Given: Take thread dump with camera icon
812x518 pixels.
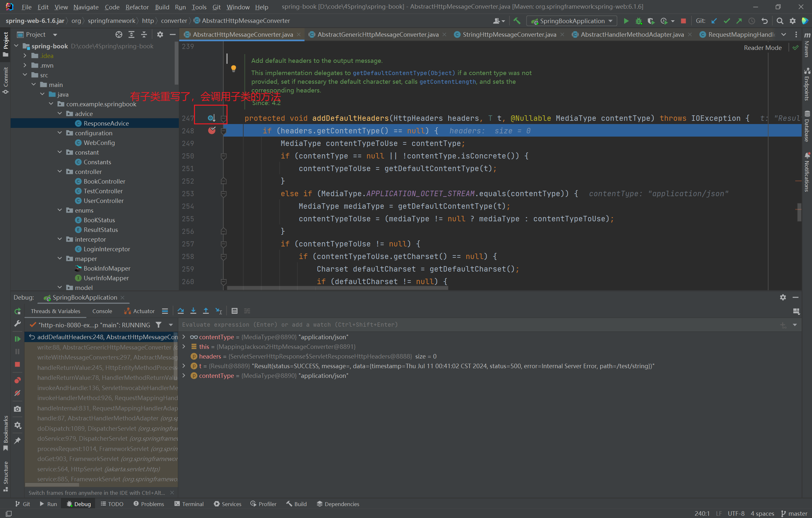Looking at the screenshot, I should pos(17,409).
